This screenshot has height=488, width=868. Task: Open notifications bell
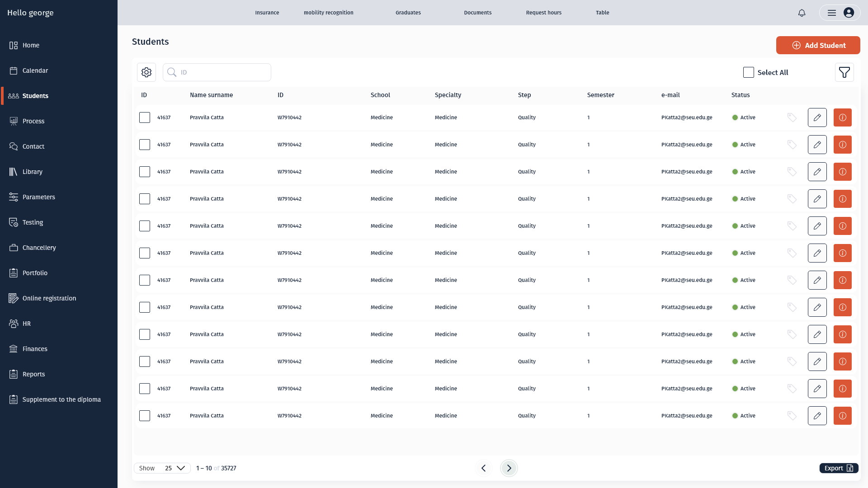802,13
